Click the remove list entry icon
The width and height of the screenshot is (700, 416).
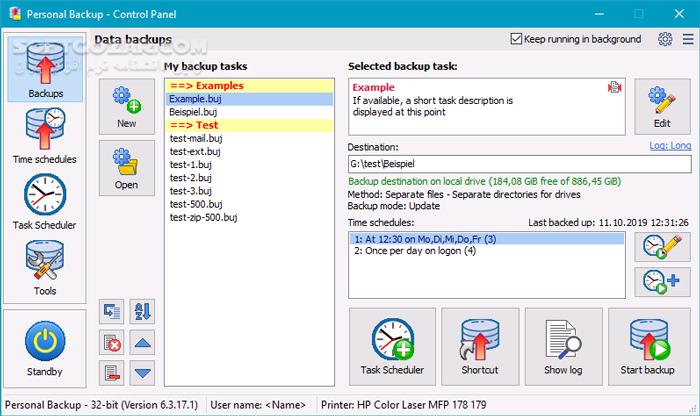point(112,373)
